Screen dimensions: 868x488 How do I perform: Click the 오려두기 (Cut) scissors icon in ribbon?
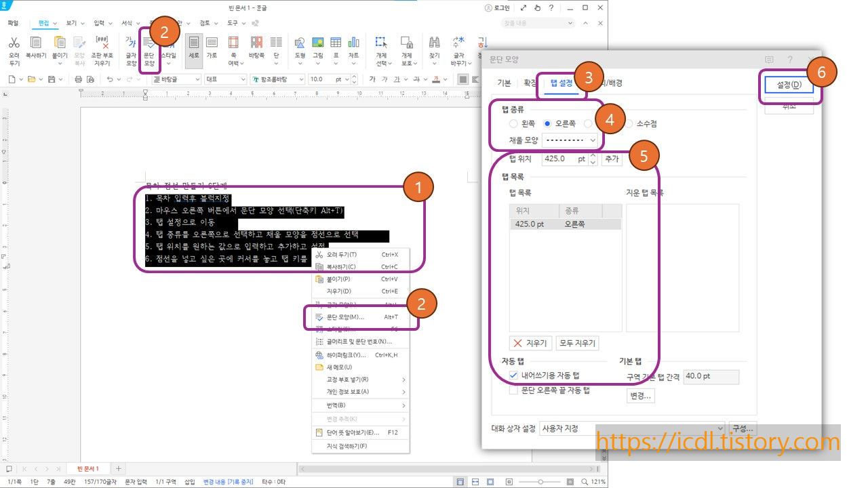[x=14, y=43]
